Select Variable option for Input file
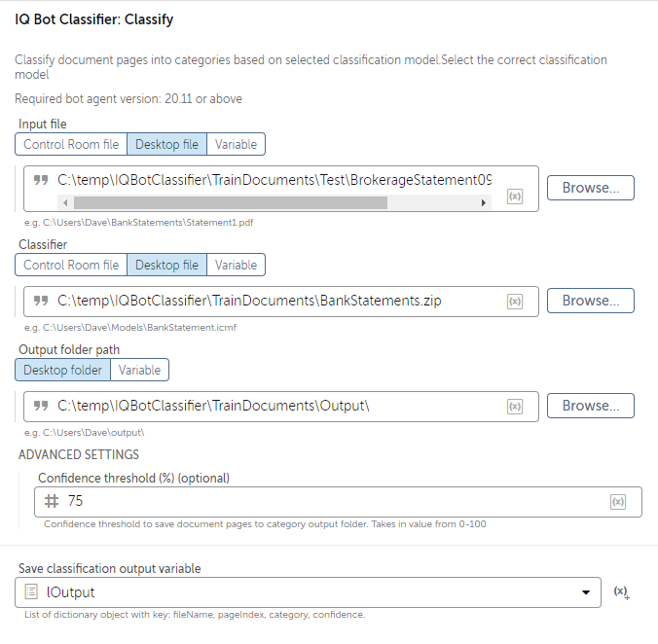The width and height of the screenshot is (658, 644). (x=236, y=144)
